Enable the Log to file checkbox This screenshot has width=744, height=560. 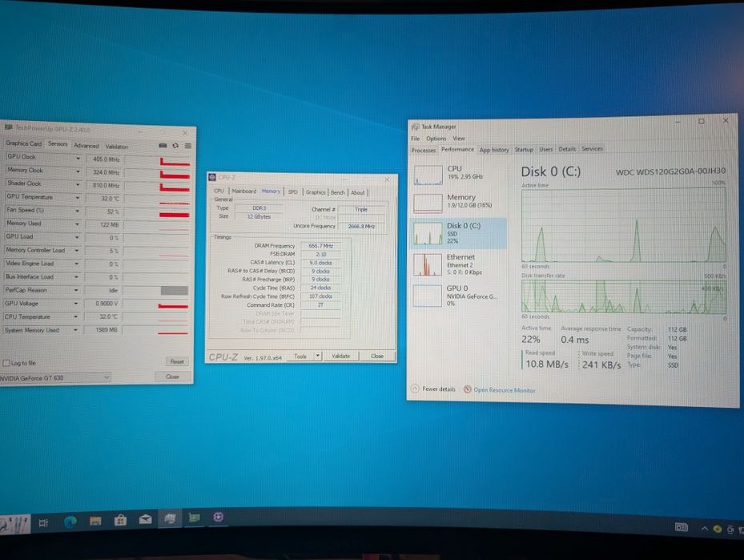(6, 363)
